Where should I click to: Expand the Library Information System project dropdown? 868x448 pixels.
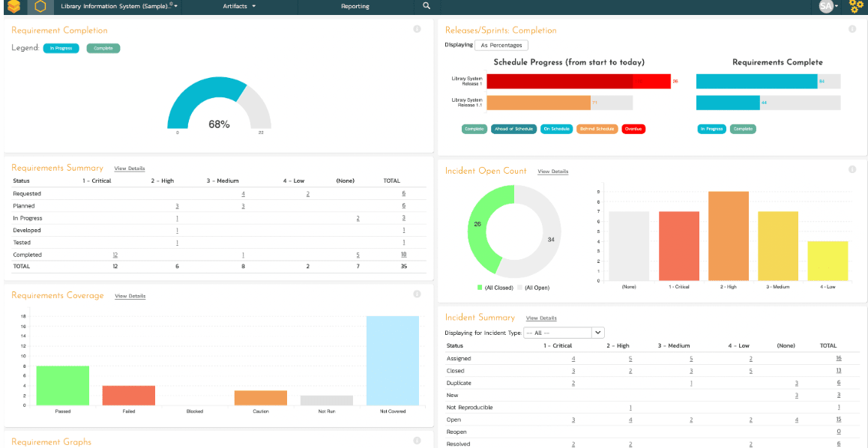click(119, 6)
